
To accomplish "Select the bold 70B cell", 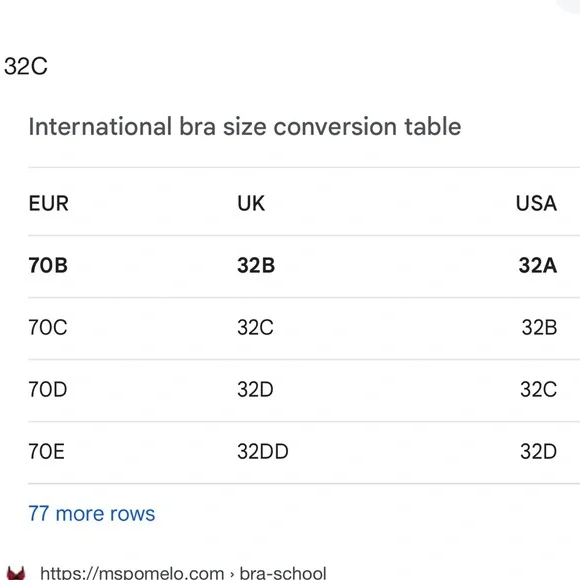I will pyautogui.click(x=48, y=265).
